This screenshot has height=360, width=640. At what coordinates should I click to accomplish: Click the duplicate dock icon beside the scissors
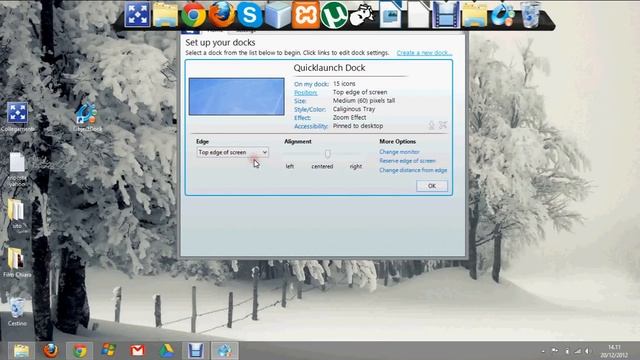click(431, 125)
